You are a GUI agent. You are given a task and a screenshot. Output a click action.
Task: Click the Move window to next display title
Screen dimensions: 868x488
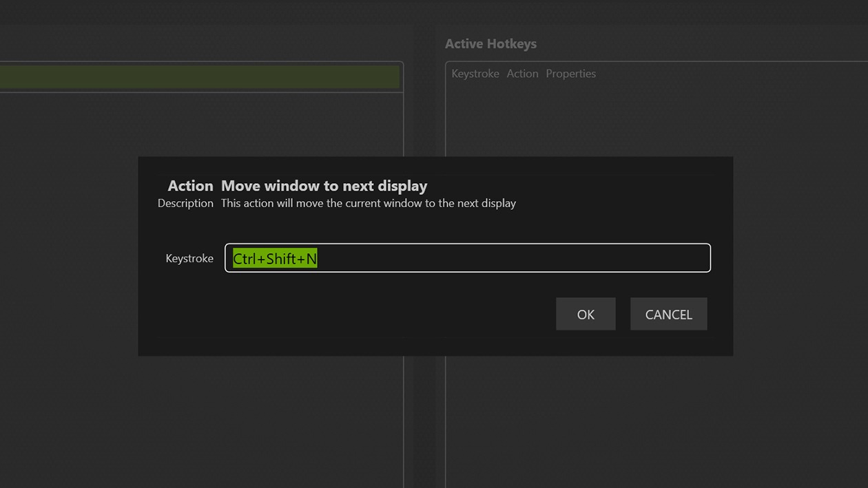(324, 185)
